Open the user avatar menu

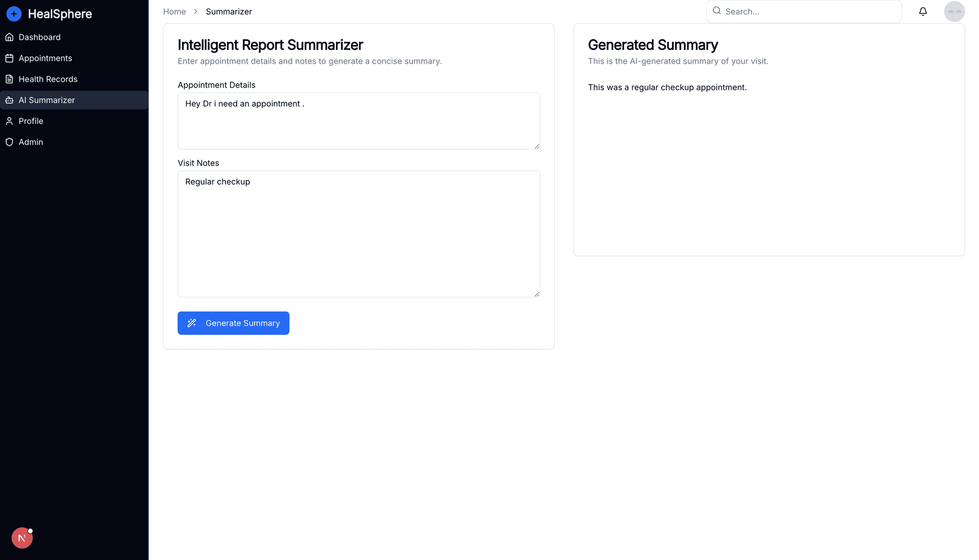[x=954, y=12]
